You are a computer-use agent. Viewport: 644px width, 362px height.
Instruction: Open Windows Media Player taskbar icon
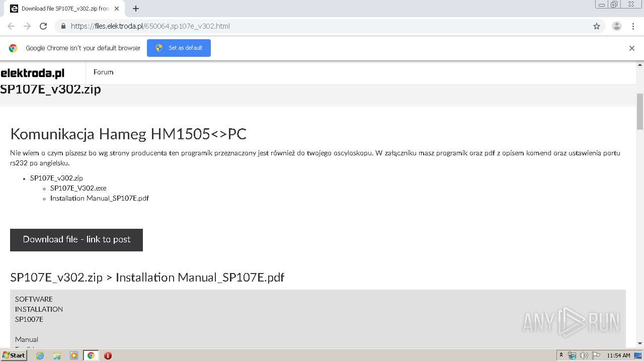[74, 355]
